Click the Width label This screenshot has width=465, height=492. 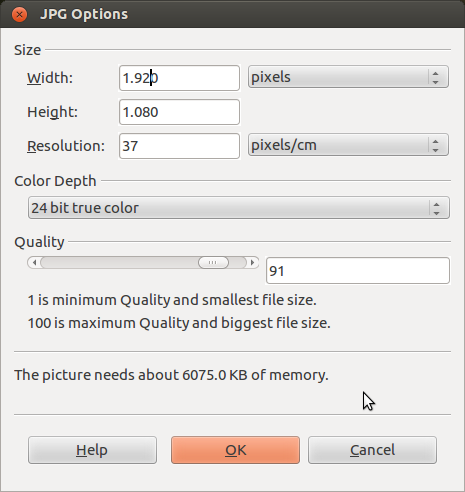click(x=50, y=78)
